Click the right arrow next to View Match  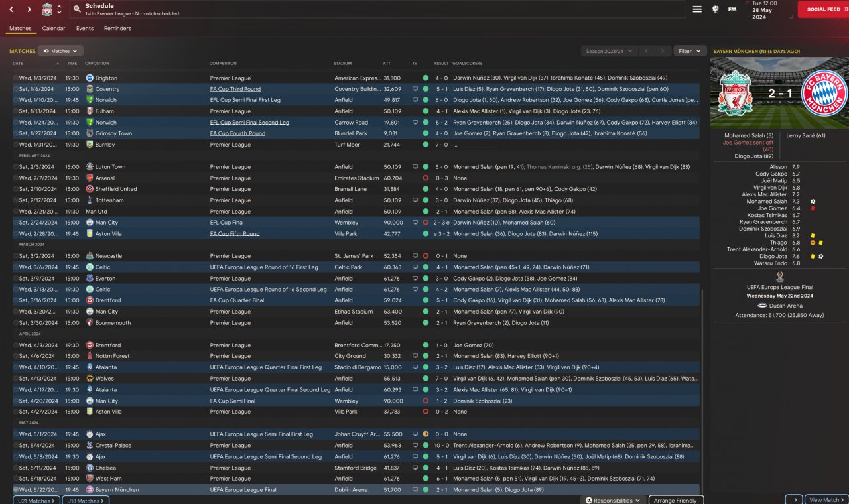794,500
